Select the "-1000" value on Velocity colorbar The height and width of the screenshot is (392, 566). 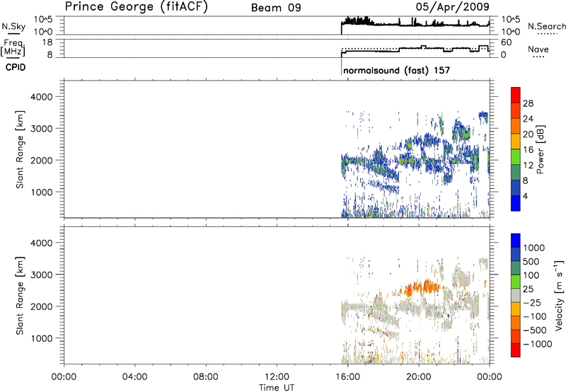click(x=538, y=344)
